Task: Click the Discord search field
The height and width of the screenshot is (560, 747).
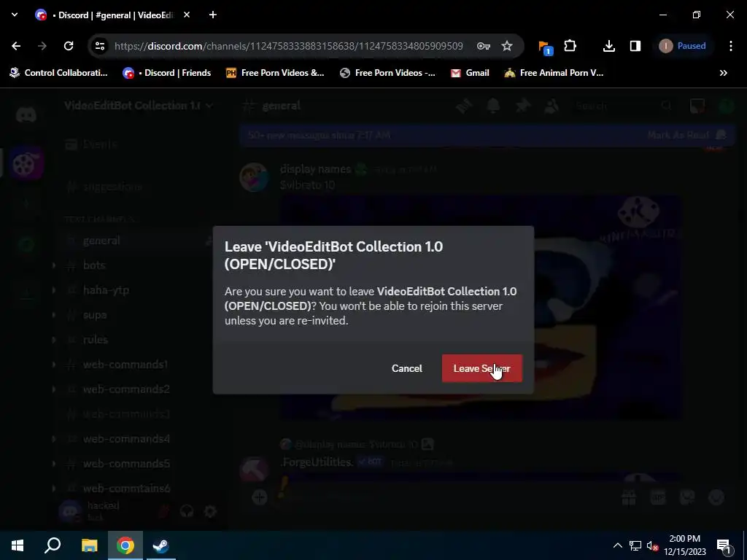Action: point(624,106)
